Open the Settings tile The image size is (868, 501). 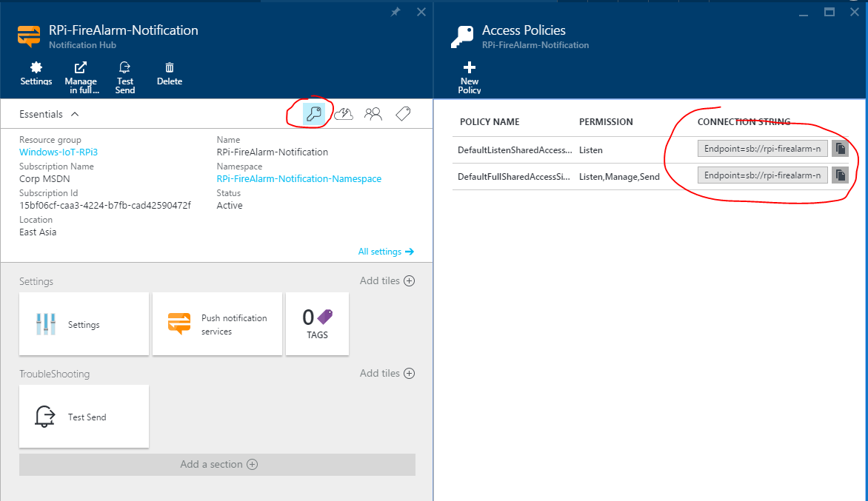pos(84,324)
